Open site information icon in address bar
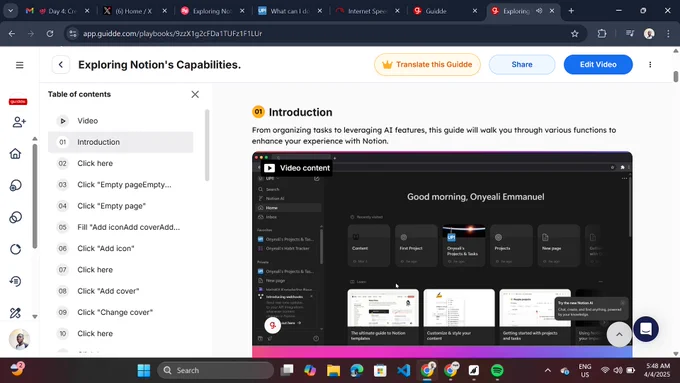 click(x=73, y=33)
